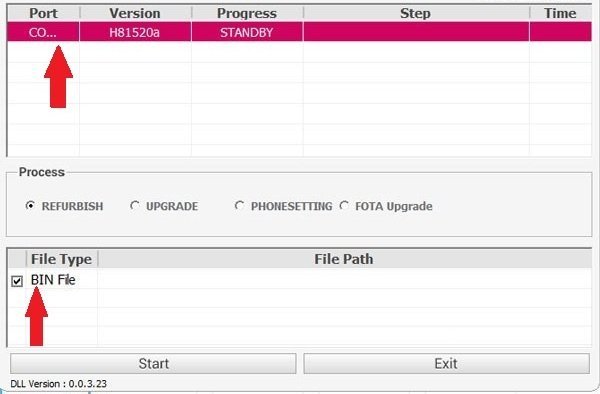This screenshot has width=600, height=394.
Task: Choose the UPGRADE process option
Action: pos(134,206)
